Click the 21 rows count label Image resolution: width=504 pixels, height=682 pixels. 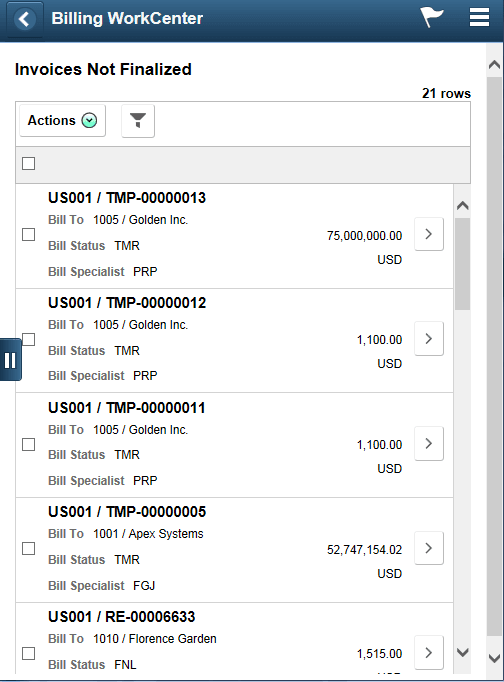pos(446,93)
